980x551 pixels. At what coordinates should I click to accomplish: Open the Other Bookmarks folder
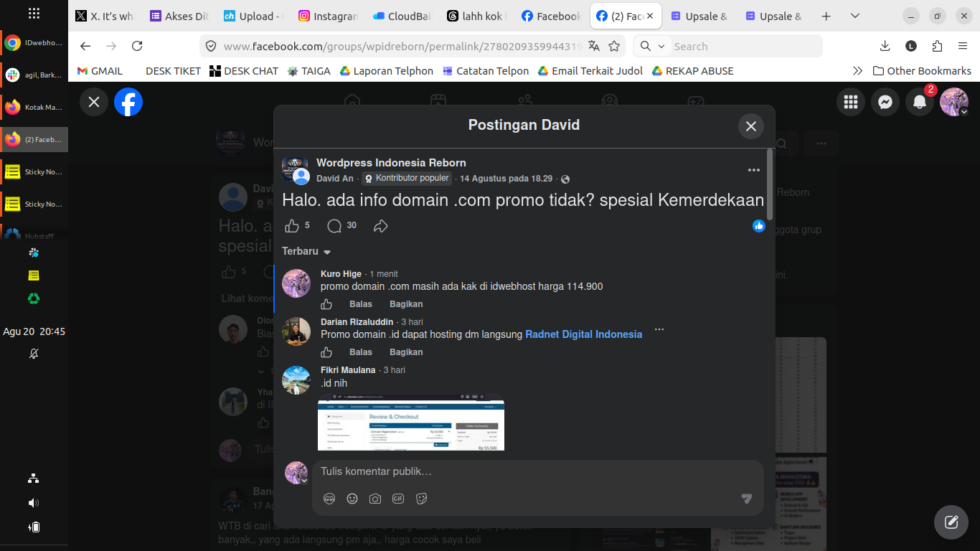tap(922, 71)
